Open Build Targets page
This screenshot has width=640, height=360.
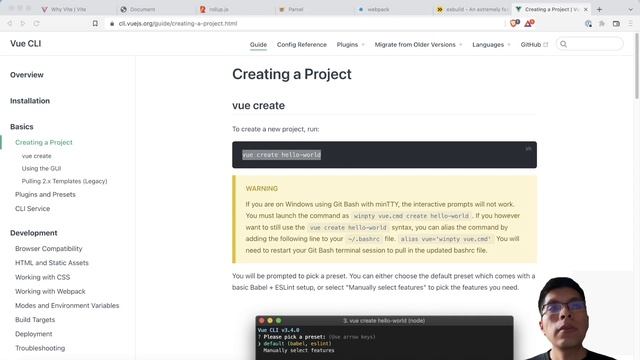(35, 320)
